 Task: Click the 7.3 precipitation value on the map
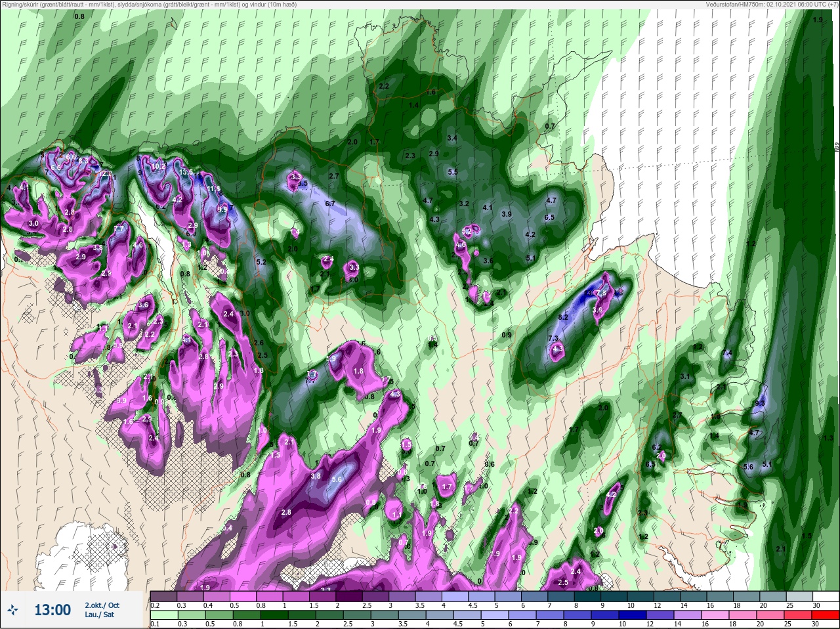(554, 338)
